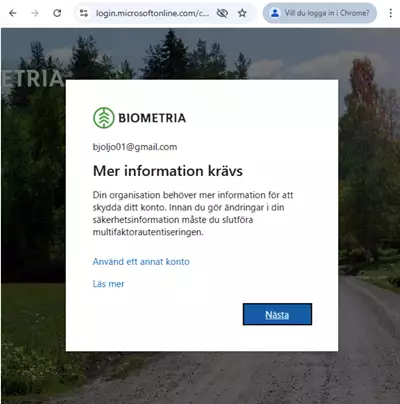This screenshot has width=400, height=404.
Task: Open the site information icon beside URL
Action: tap(84, 13)
